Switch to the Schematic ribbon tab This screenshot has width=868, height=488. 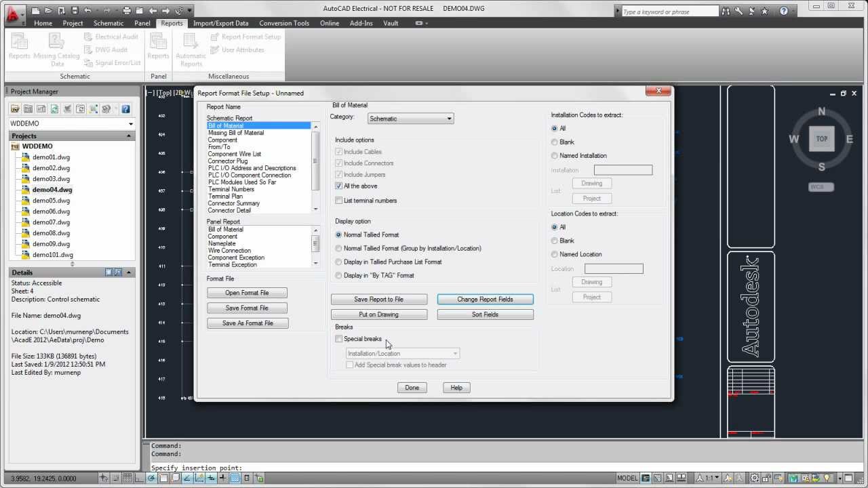click(x=108, y=23)
